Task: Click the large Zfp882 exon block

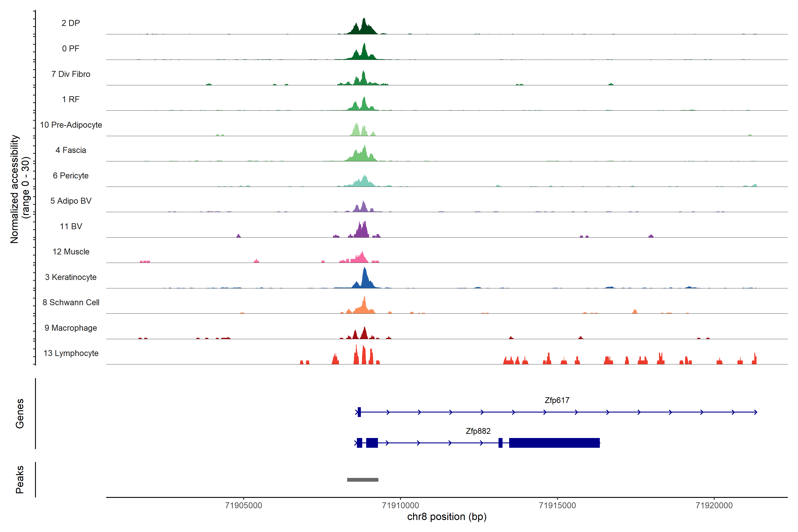Action: pos(554,443)
